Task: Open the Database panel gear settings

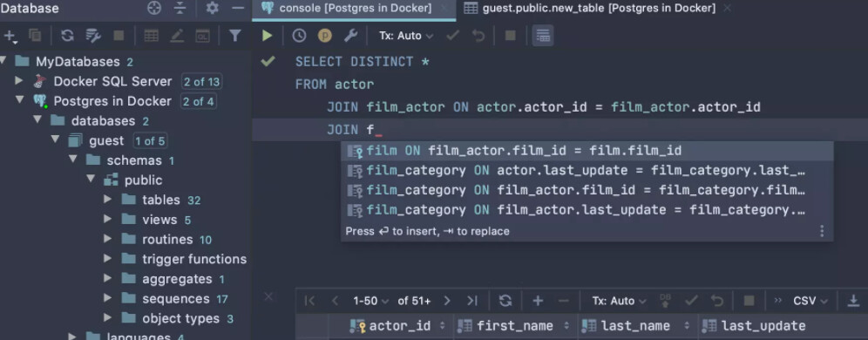Action: 212,9
